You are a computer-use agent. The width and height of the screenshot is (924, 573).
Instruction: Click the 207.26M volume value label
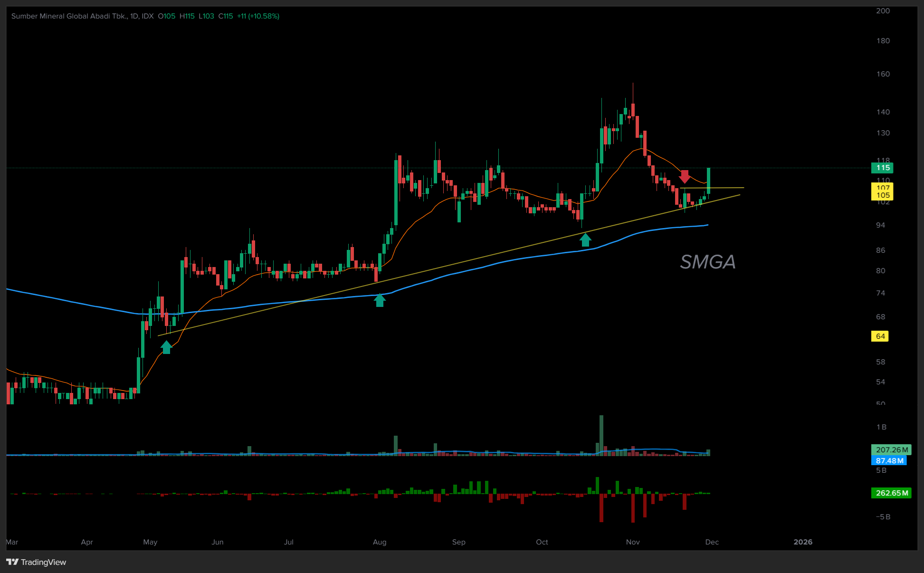pyautogui.click(x=891, y=449)
